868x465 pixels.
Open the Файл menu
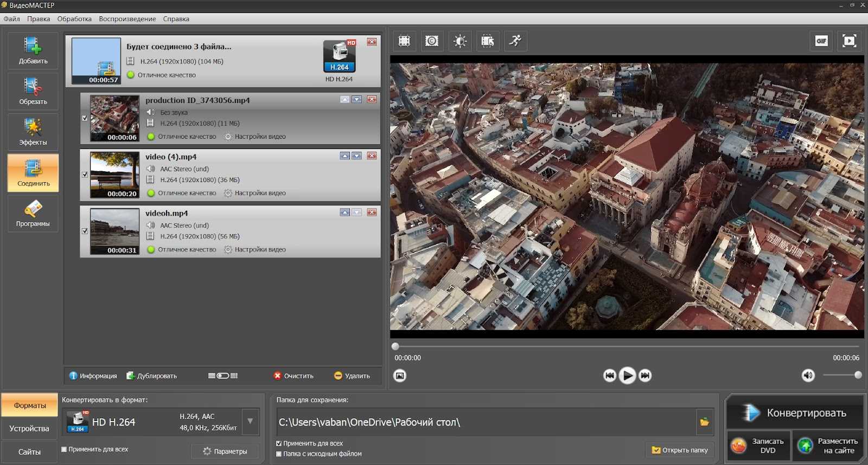(x=12, y=18)
